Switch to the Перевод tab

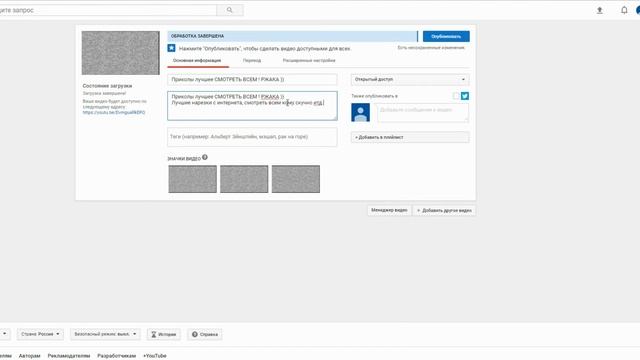[252, 60]
